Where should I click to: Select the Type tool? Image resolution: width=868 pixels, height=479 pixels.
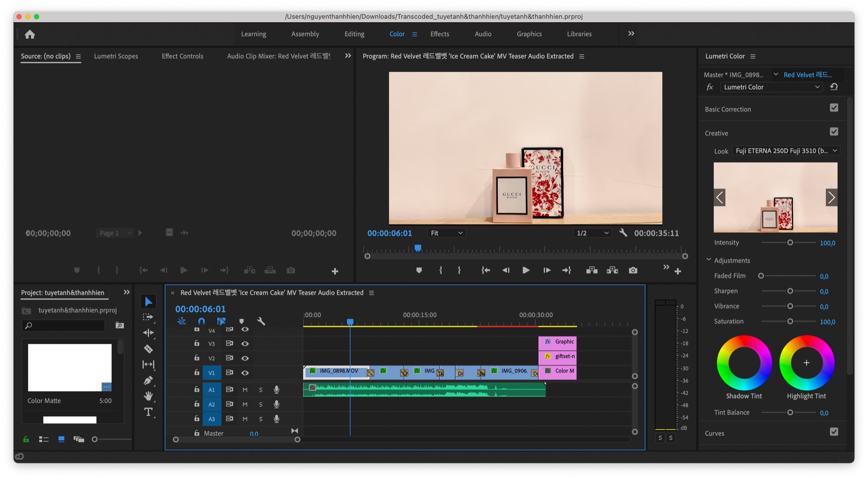point(148,412)
